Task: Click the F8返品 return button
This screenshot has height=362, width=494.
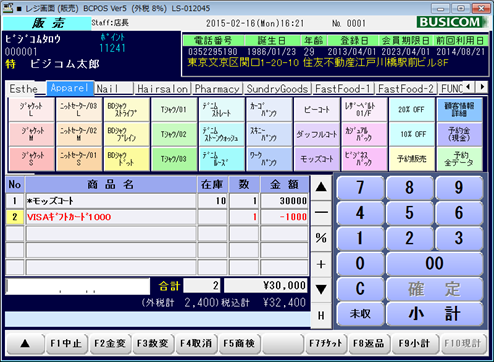Action: (369, 343)
